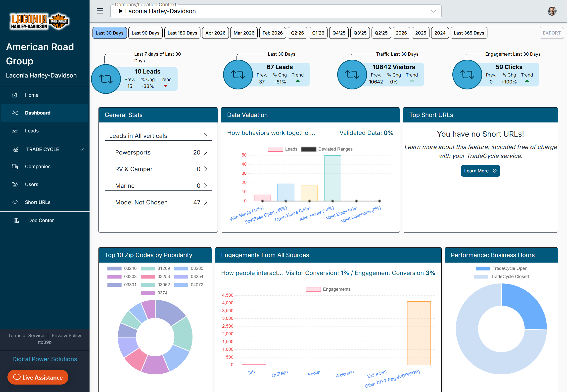Open the Digital Power Solutions link
Screen dimensions: 567x392
point(45,359)
